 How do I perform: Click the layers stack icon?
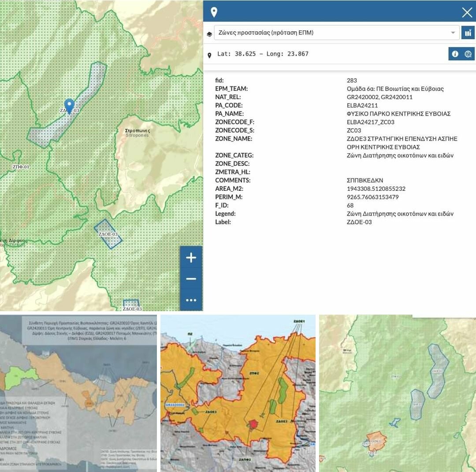(209, 33)
